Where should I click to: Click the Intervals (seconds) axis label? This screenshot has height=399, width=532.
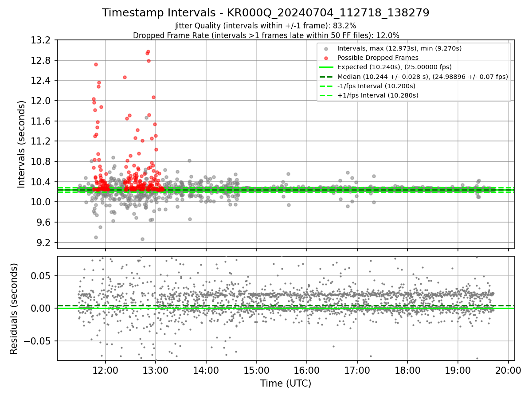tap(22, 144)
